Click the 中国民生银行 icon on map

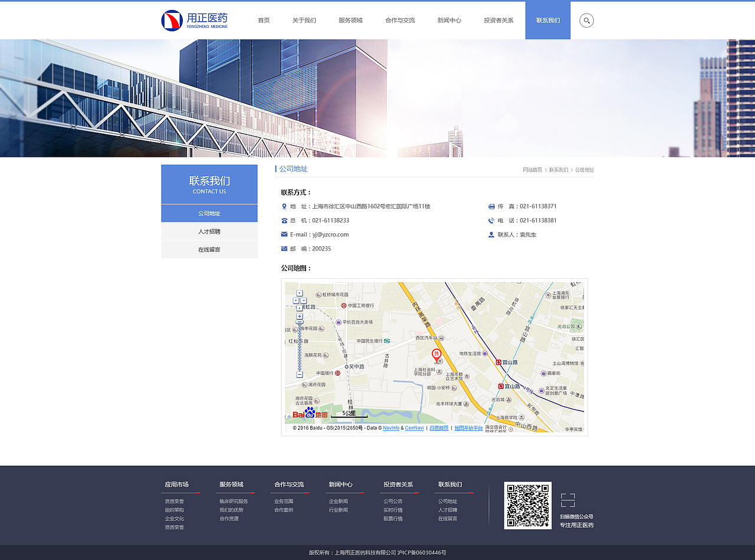[387, 341]
